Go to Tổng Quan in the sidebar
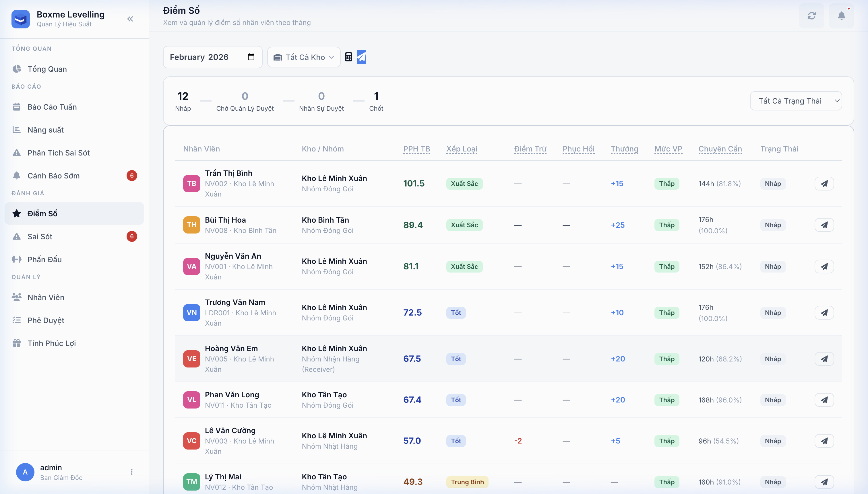 [47, 69]
